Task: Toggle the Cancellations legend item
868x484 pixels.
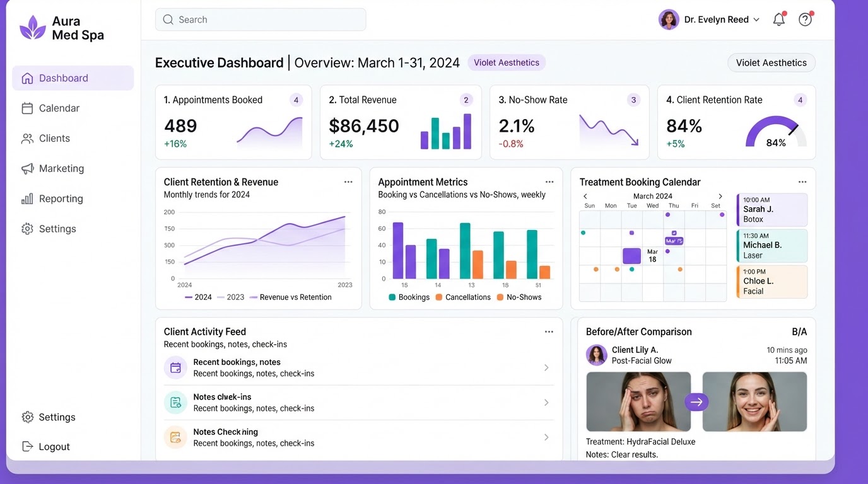Action: (463, 297)
